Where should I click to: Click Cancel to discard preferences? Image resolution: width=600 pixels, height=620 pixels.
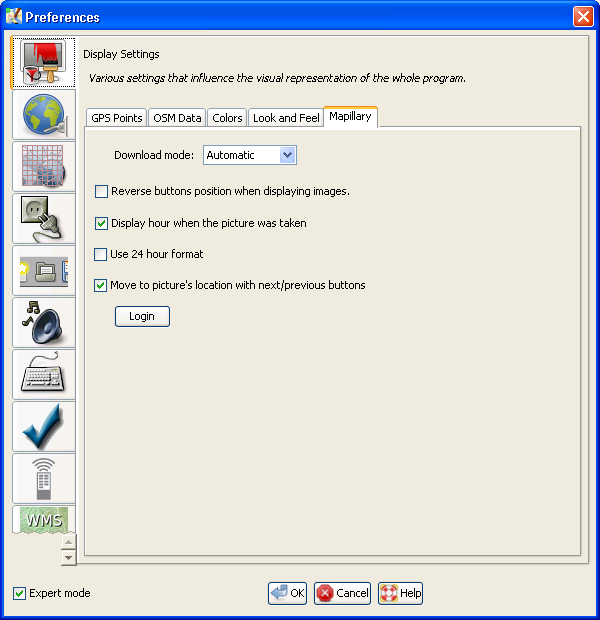pyautogui.click(x=342, y=594)
